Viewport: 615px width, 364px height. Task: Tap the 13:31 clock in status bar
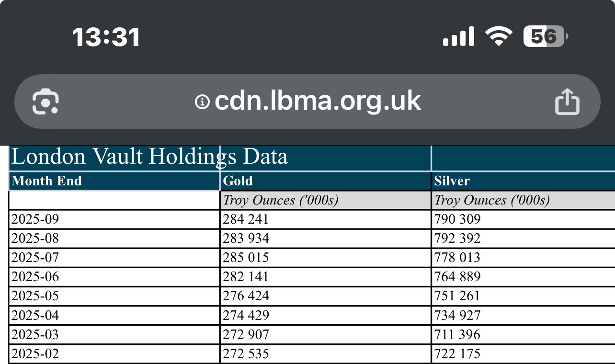pyautogui.click(x=106, y=37)
